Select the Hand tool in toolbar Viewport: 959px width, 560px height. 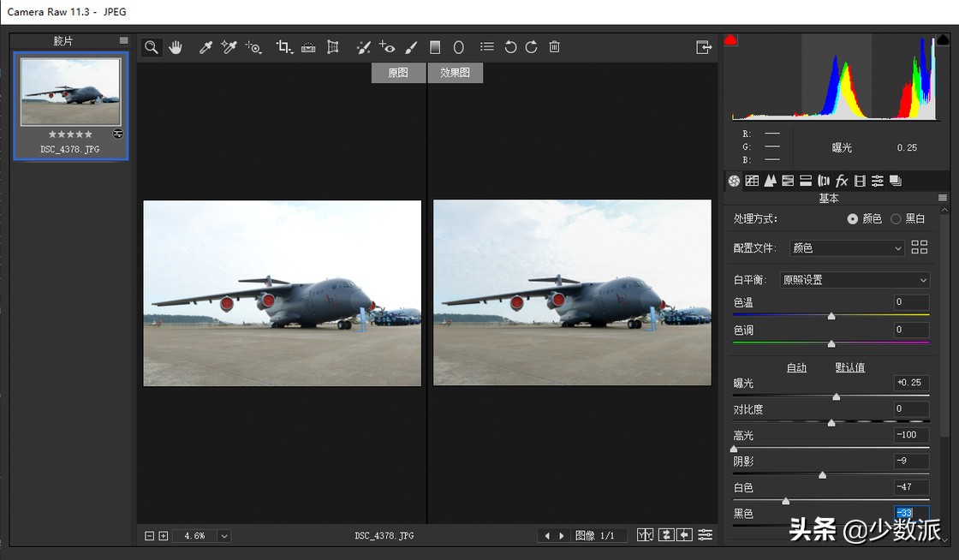176,48
